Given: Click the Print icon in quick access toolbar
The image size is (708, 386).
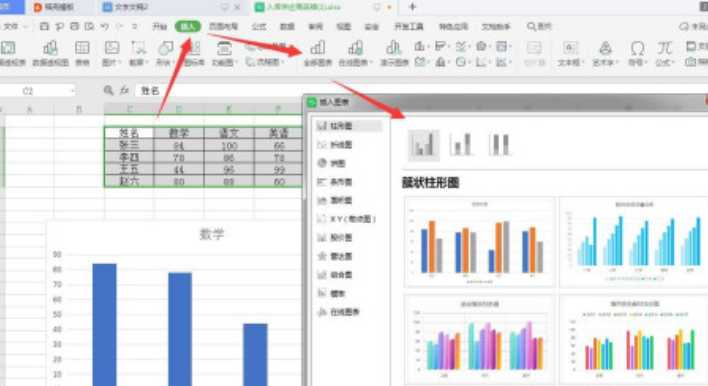Looking at the screenshot, I should tap(75, 26).
